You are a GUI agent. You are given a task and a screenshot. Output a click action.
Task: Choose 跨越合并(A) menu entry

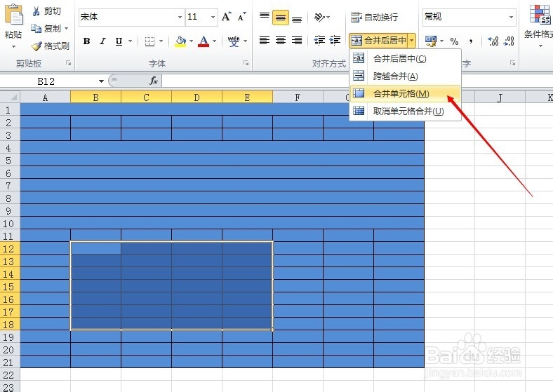(405, 76)
